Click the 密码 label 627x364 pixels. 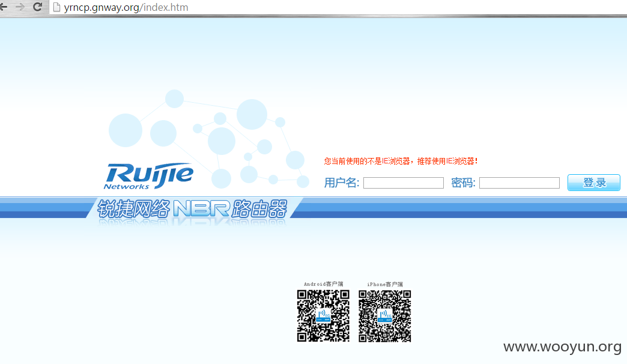tap(463, 183)
